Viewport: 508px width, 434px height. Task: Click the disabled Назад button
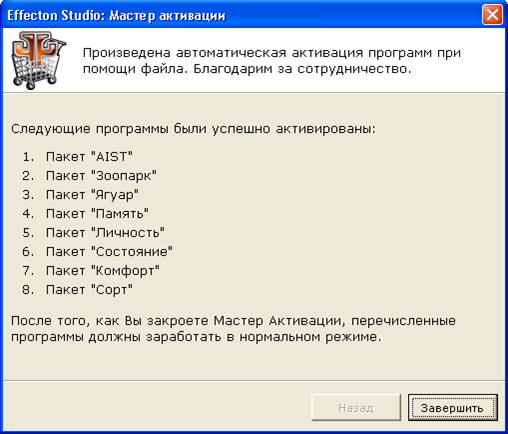356,407
